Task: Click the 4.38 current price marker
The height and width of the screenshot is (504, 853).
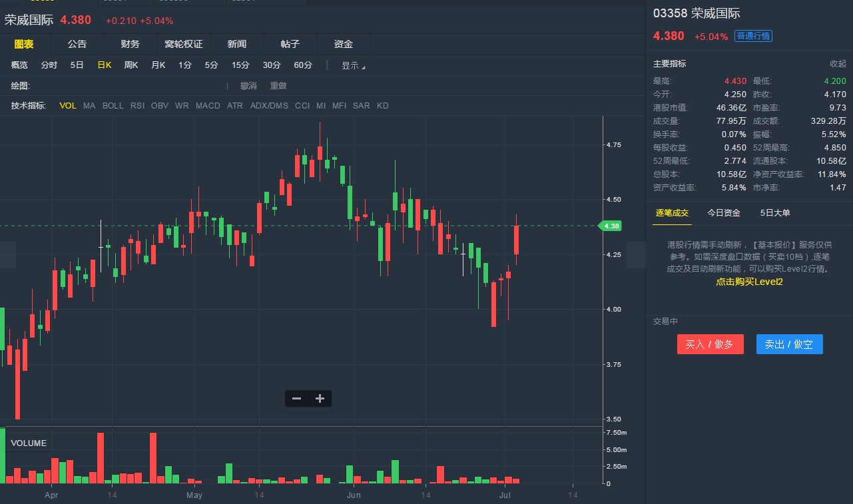Action: pos(611,226)
